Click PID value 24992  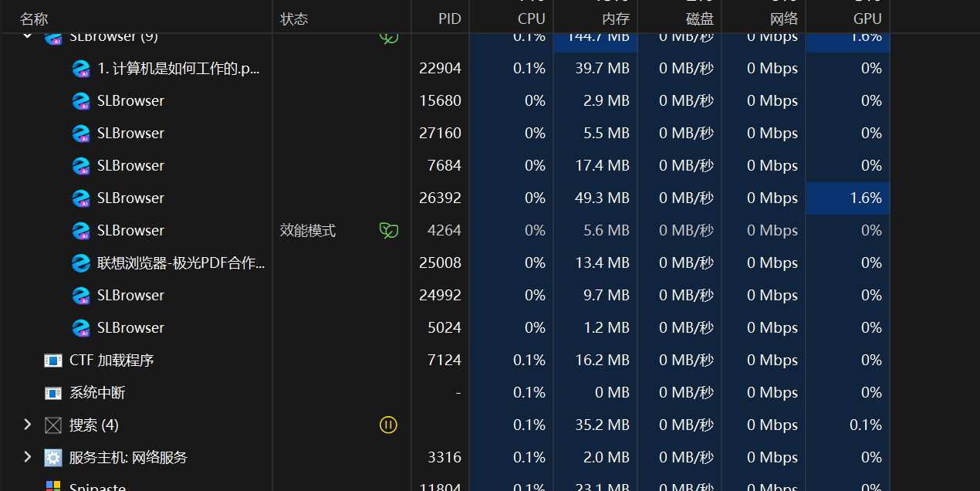(x=440, y=296)
